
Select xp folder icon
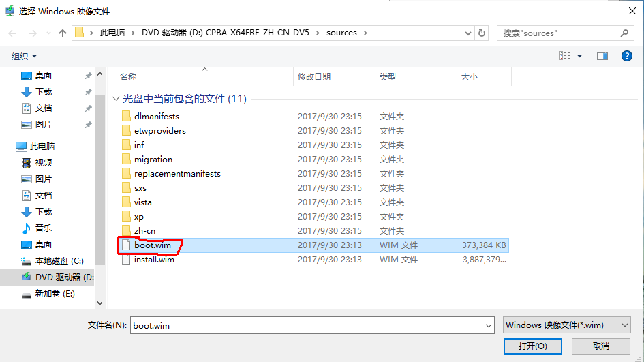(126, 217)
